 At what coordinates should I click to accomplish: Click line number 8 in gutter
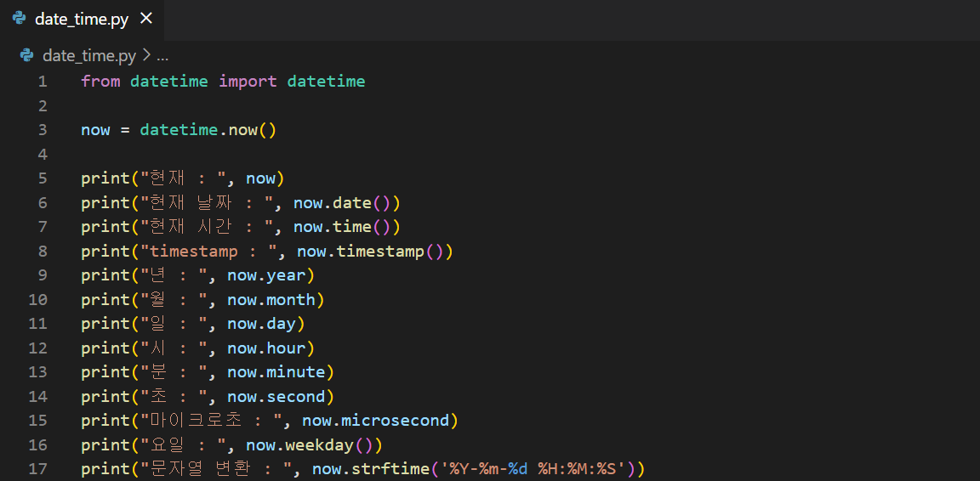point(42,251)
